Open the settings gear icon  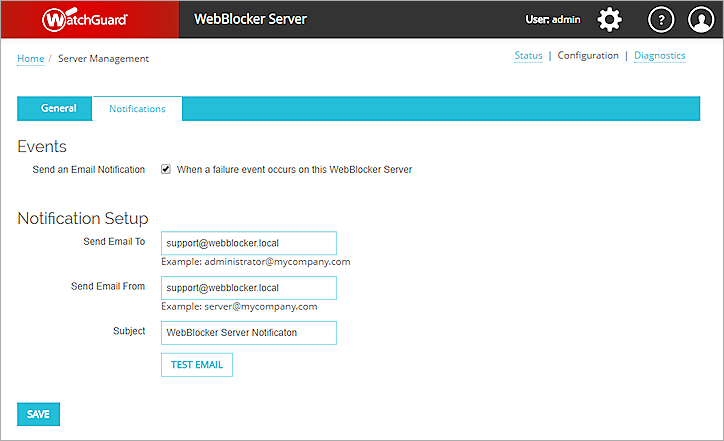point(609,19)
